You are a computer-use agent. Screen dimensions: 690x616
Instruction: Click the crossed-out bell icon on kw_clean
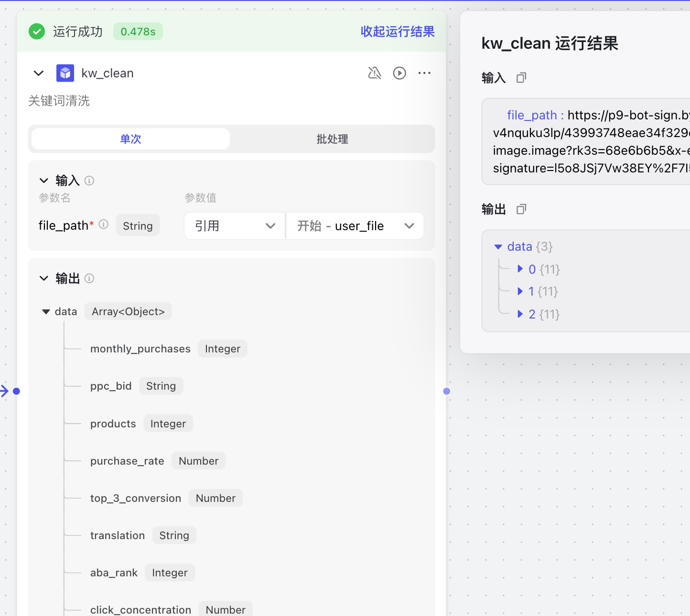coord(375,73)
